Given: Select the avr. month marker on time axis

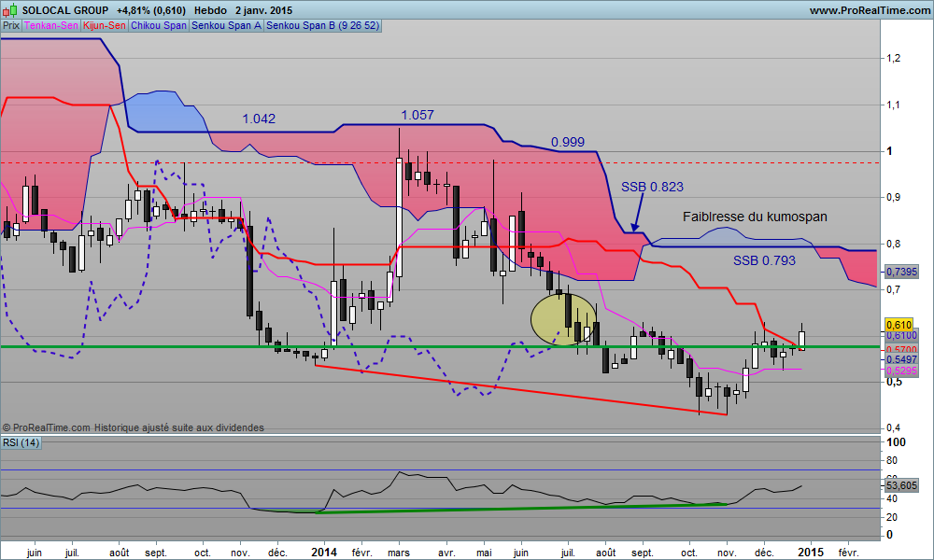Looking at the screenshot, I should tap(446, 553).
